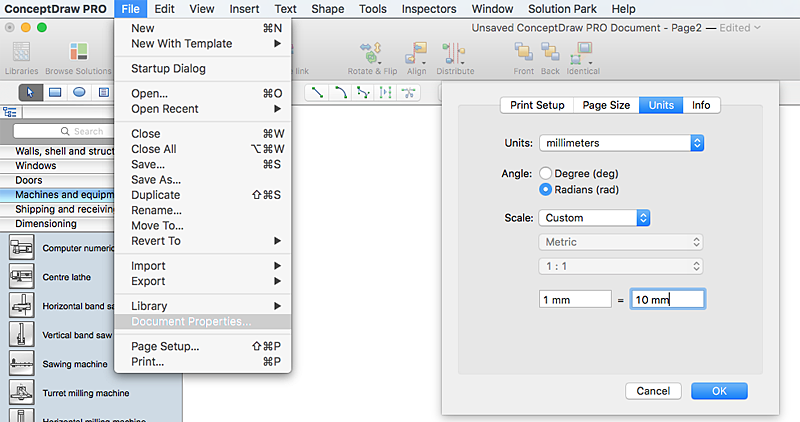Select the rectangle drawing tool

click(55, 92)
